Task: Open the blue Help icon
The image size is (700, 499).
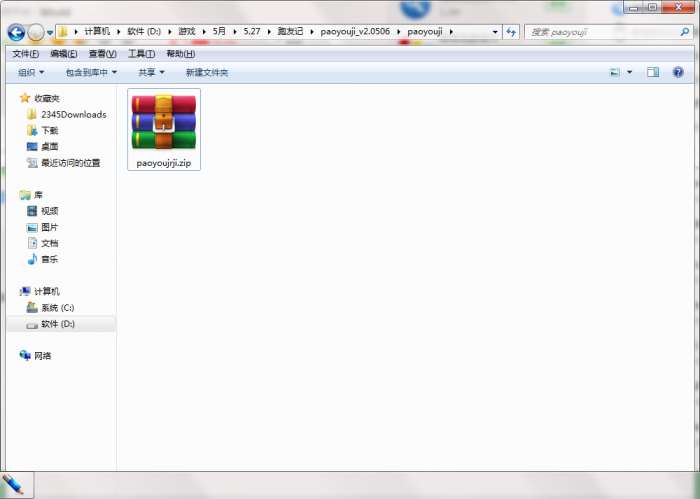Action: [x=678, y=72]
